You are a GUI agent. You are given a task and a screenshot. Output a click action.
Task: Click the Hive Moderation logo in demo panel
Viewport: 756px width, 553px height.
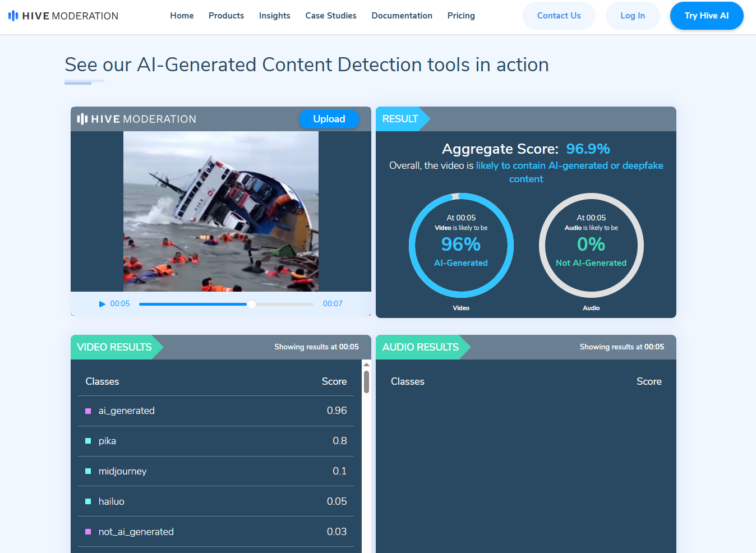(136, 119)
